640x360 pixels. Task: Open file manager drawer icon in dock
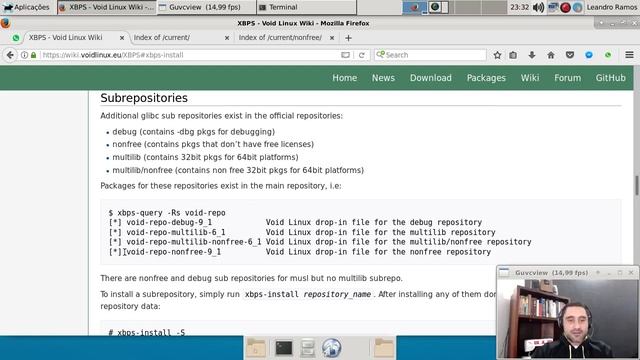pyautogui.click(x=307, y=348)
